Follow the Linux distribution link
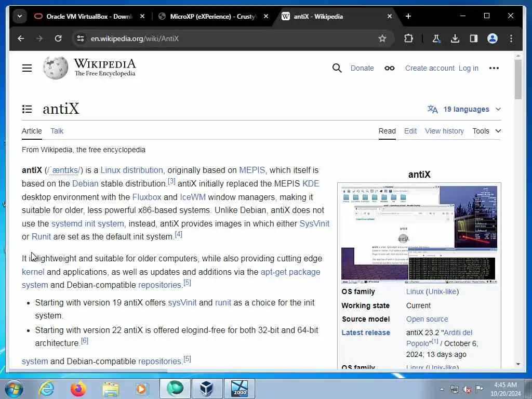The height and width of the screenshot is (399, 532). click(x=132, y=170)
